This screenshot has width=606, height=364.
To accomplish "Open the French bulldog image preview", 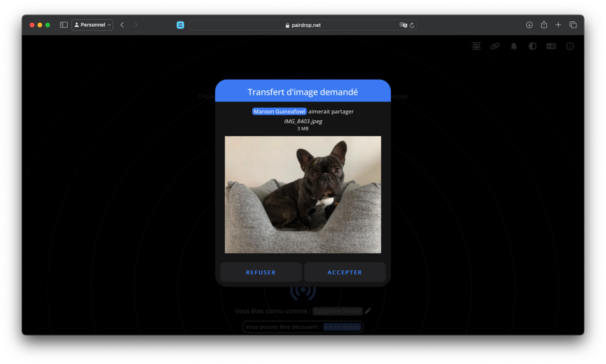I will [x=303, y=195].
